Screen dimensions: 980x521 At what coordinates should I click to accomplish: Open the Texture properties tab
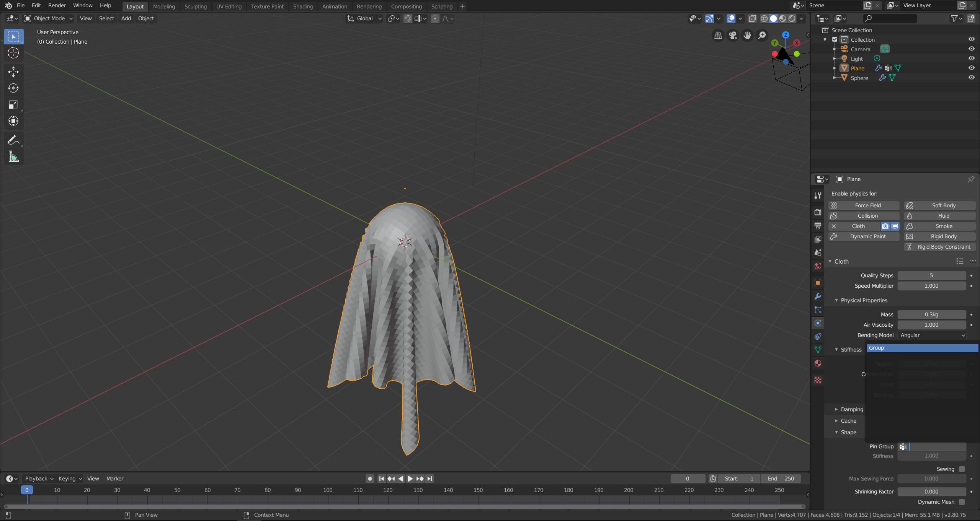[x=818, y=380]
